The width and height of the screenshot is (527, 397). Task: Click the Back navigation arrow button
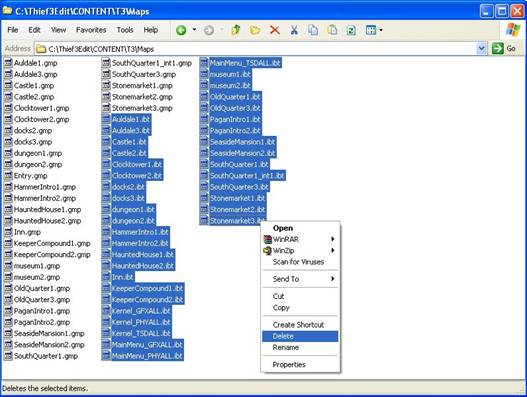click(x=181, y=30)
